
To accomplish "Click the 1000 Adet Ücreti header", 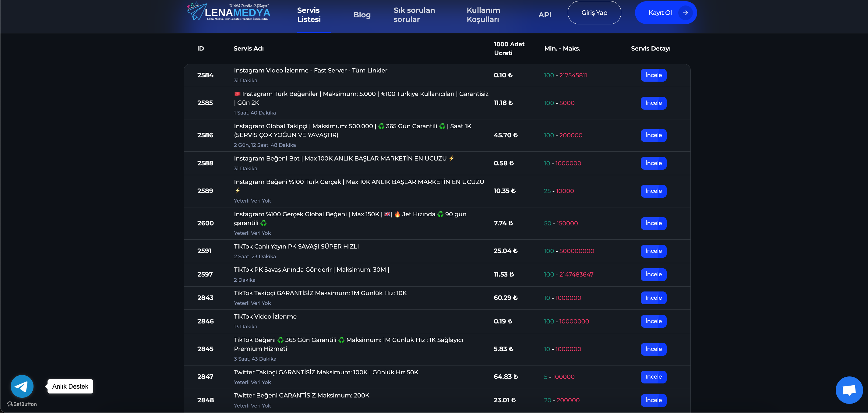I will (x=509, y=48).
